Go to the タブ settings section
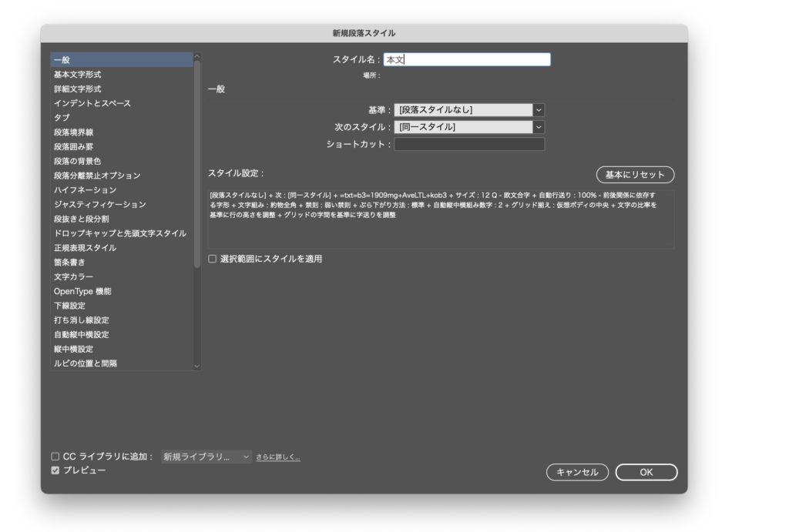Screen dimensions: 789x532 click(62, 118)
